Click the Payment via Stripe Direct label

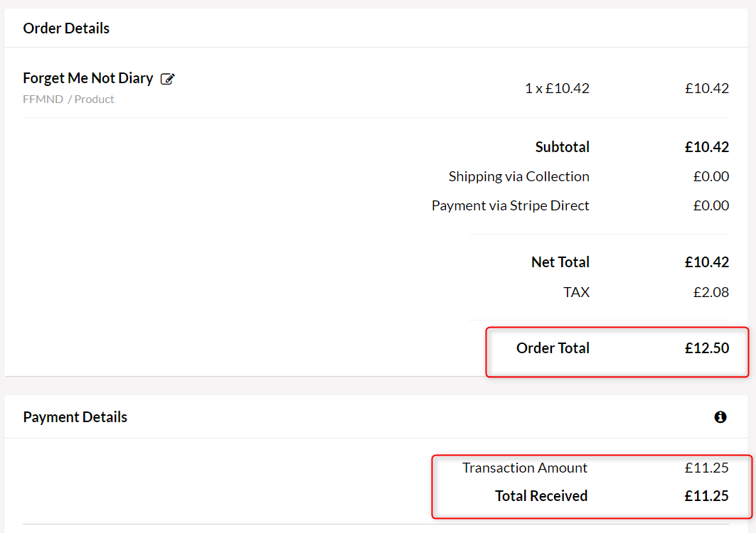coord(510,205)
